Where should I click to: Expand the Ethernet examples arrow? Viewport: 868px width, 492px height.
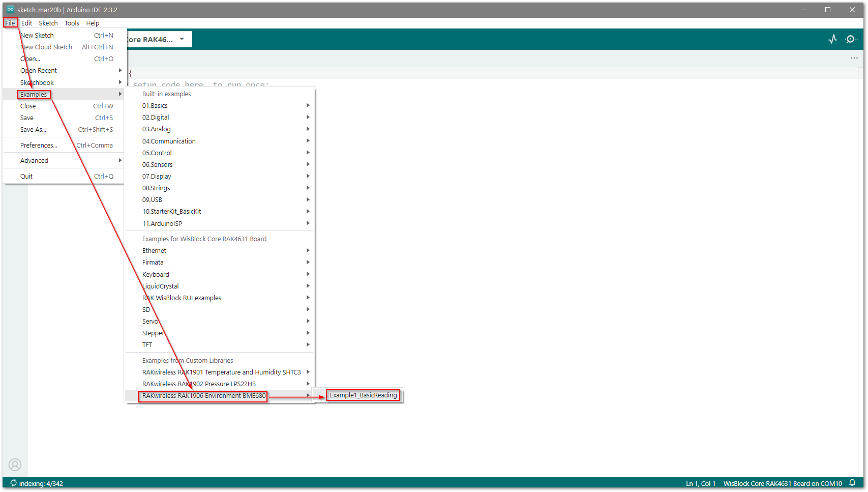tap(308, 250)
